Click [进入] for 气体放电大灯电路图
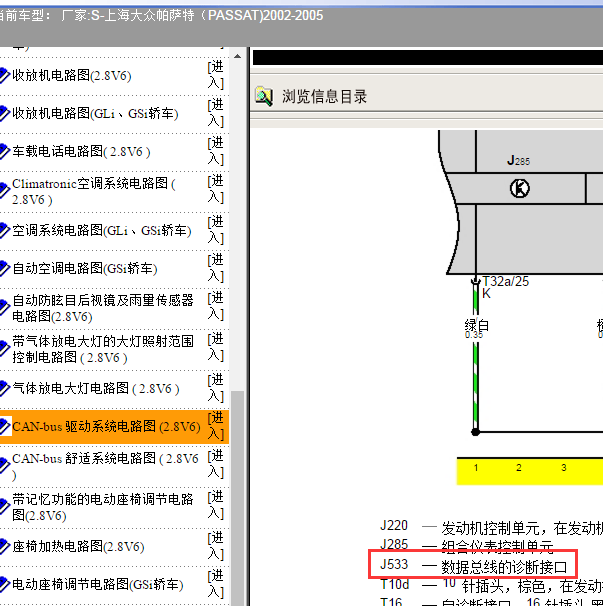This screenshot has height=606, width=603. click(216, 388)
